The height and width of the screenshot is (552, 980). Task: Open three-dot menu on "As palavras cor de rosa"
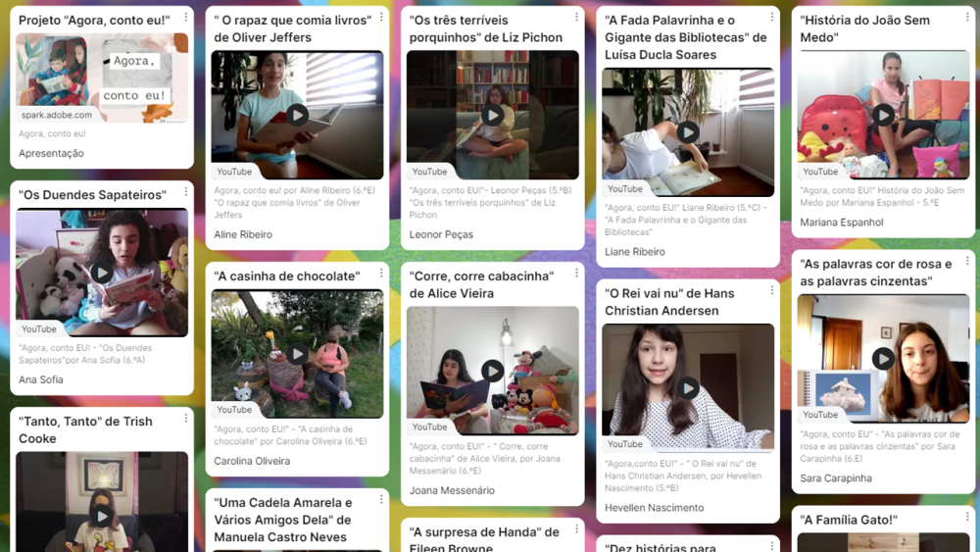point(967,261)
